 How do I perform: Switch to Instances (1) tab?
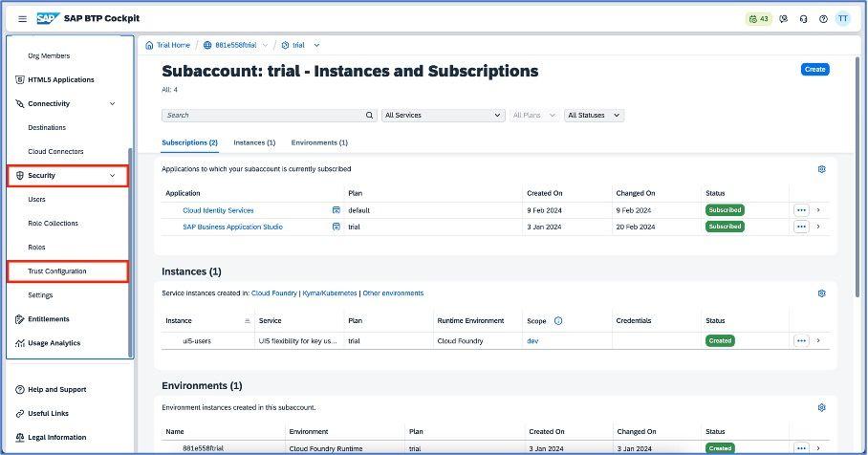pyautogui.click(x=254, y=142)
